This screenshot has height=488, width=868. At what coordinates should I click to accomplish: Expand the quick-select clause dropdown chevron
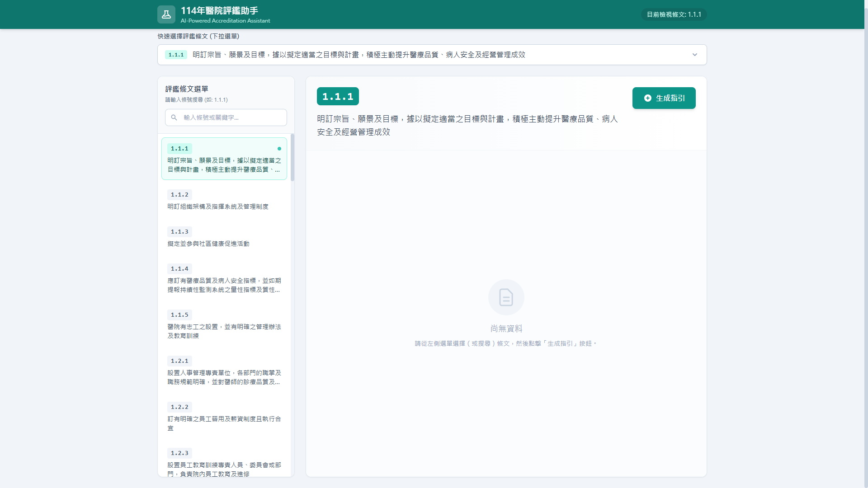pos(694,55)
